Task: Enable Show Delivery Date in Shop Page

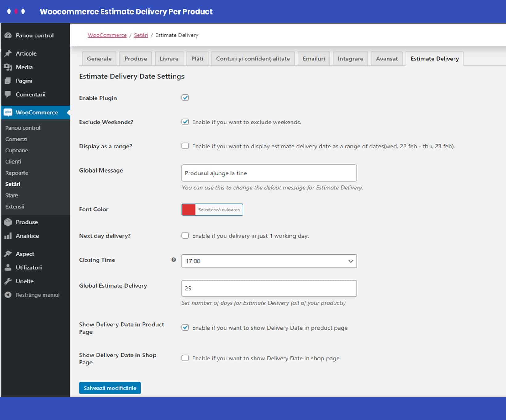Action: (185, 358)
